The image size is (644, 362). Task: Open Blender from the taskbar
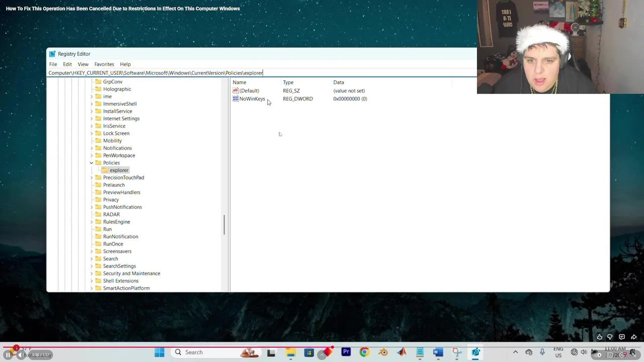pyautogui.click(x=383, y=352)
